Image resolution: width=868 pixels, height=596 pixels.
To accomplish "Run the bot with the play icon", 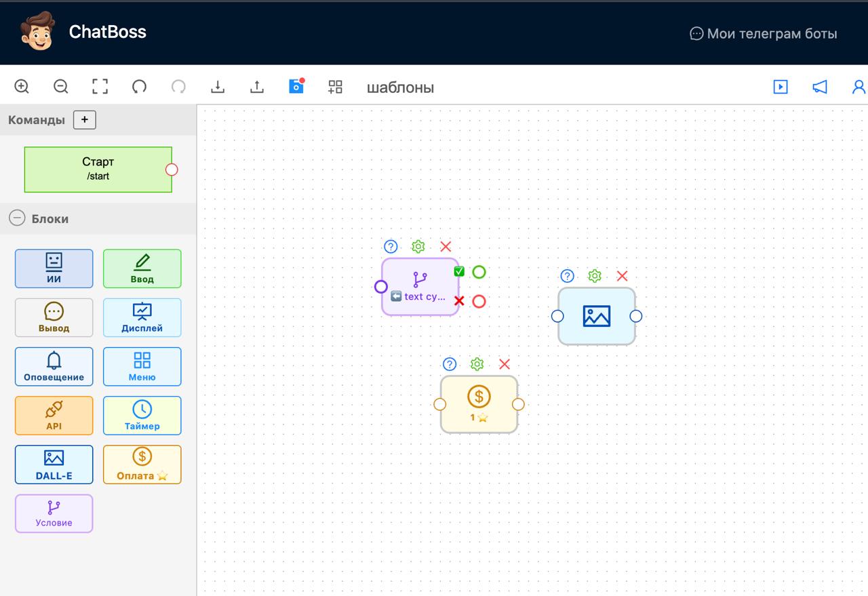I will coord(781,87).
